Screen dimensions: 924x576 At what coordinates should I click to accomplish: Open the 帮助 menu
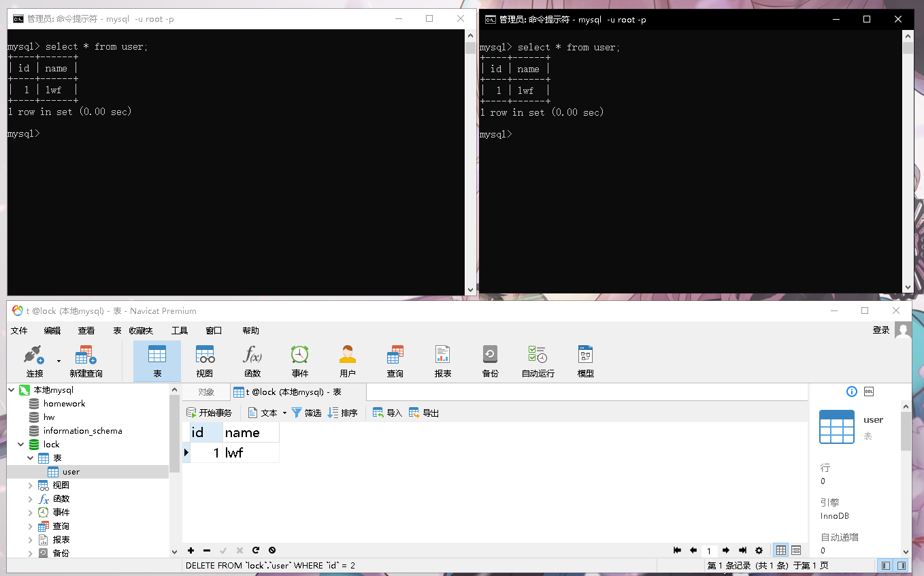250,330
